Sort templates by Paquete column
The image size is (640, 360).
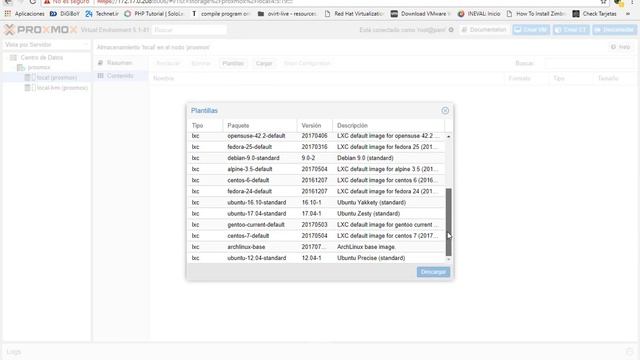click(x=260, y=125)
